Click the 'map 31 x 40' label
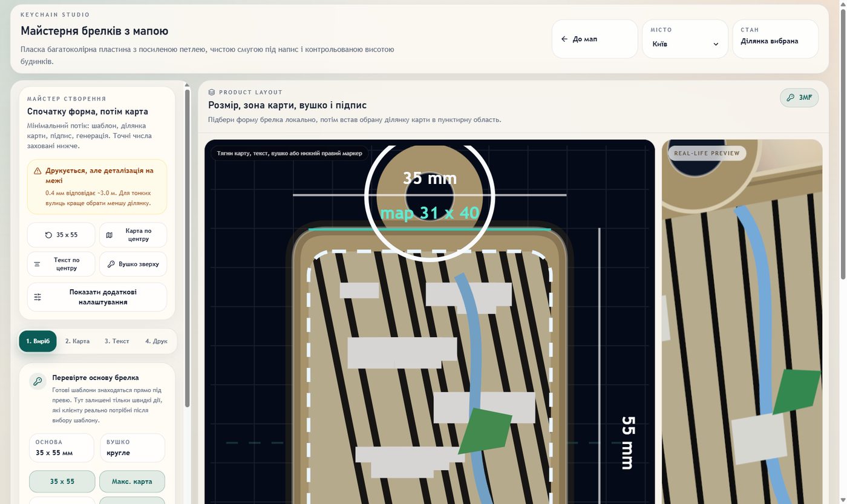 coord(430,213)
